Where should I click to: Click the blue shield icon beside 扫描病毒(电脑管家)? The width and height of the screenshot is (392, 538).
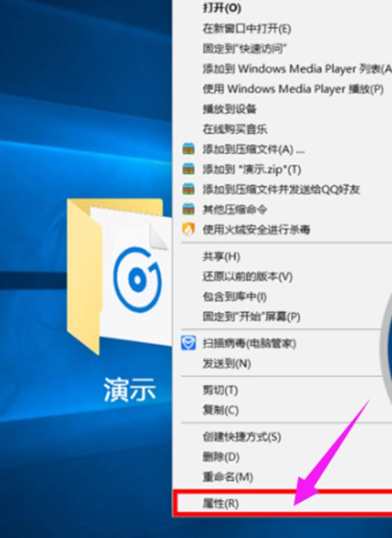point(188,343)
